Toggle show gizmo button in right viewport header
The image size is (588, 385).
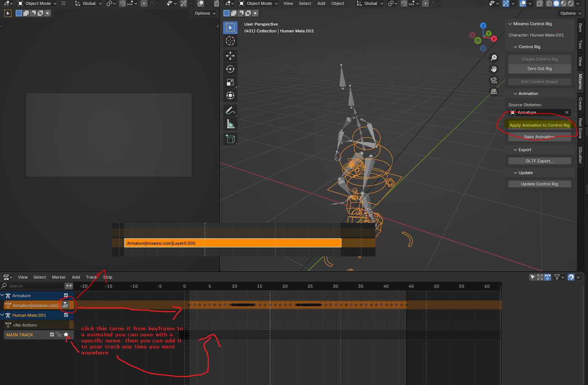[506, 3]
